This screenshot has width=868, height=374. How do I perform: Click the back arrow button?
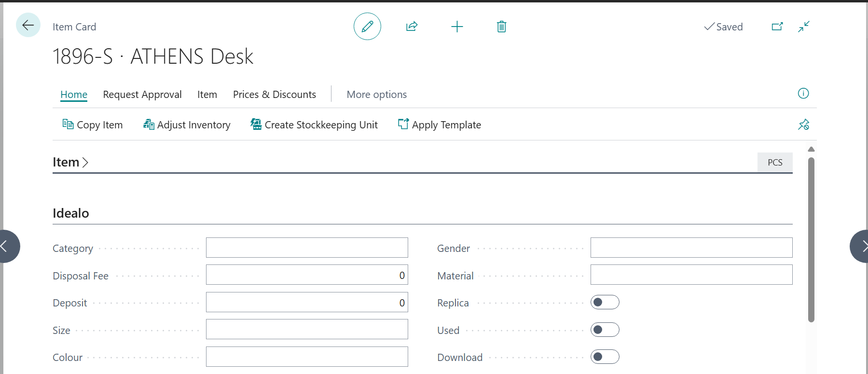[x=28, y=26]
